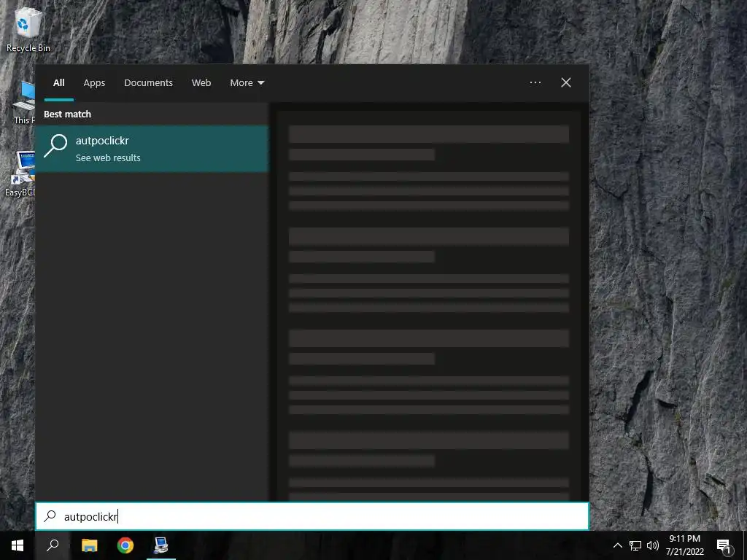Open the search options ellipsis menu
747x560 pixels.
click(x=535, y=82)
